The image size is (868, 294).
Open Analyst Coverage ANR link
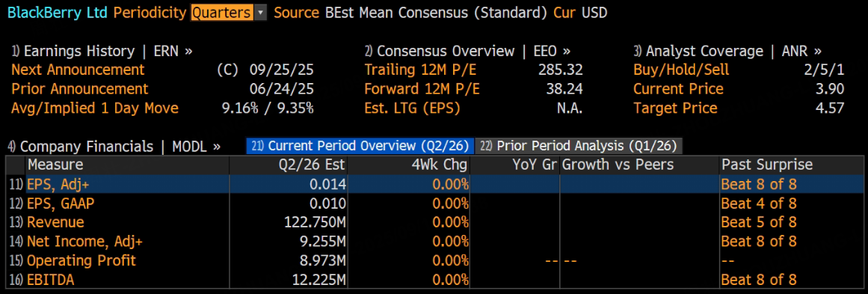[x=728, y=52]
